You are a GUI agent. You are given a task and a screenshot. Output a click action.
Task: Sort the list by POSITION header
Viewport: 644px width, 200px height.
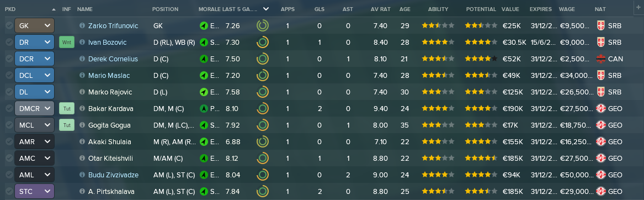click(165, 9)
